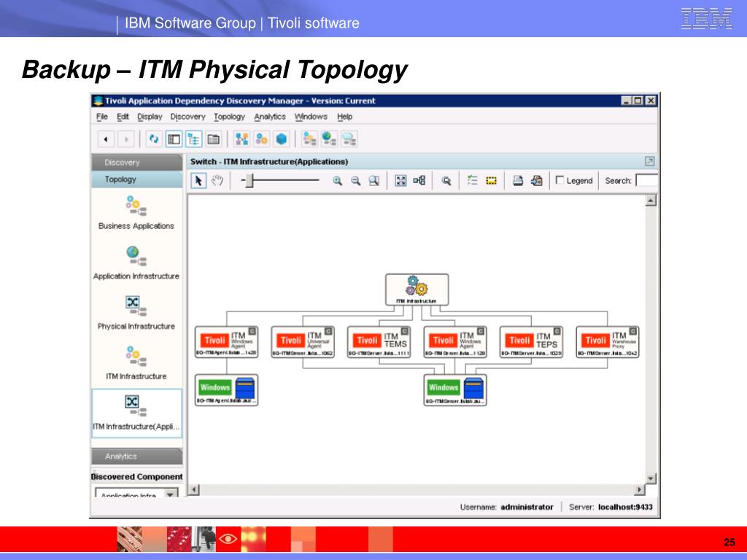
Task: Open the Discovery menu
Action: (x=187, y=117)
